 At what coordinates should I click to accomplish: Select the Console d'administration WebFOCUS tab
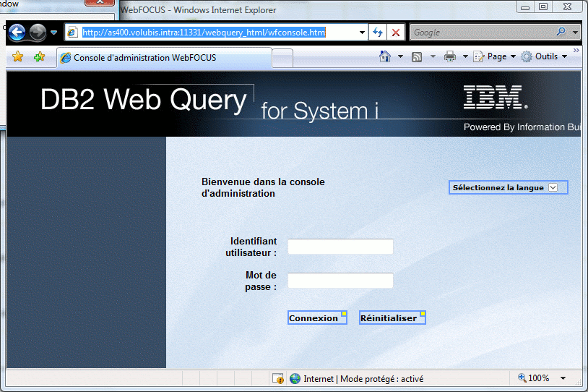(x=164, y=57)
